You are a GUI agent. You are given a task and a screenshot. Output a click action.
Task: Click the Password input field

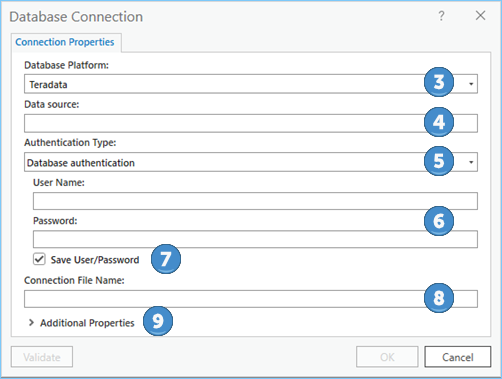pyautogui.click(x=255, y=239)
